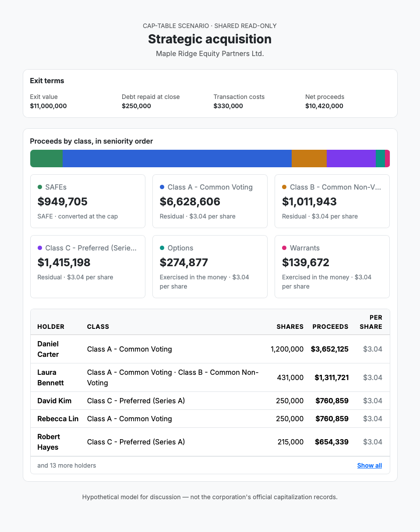Open the Options proceeds card

(x=210, y=267)
